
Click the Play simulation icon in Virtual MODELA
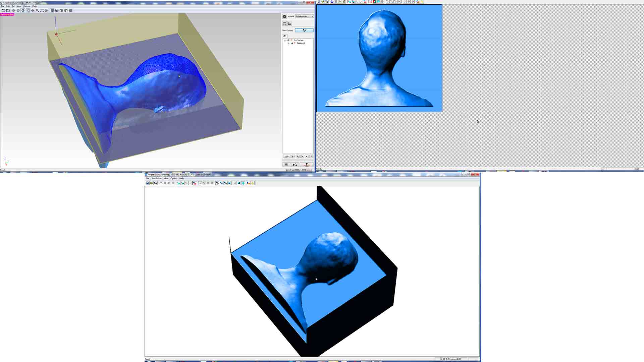pyautogui.click(x=169, y=183)
